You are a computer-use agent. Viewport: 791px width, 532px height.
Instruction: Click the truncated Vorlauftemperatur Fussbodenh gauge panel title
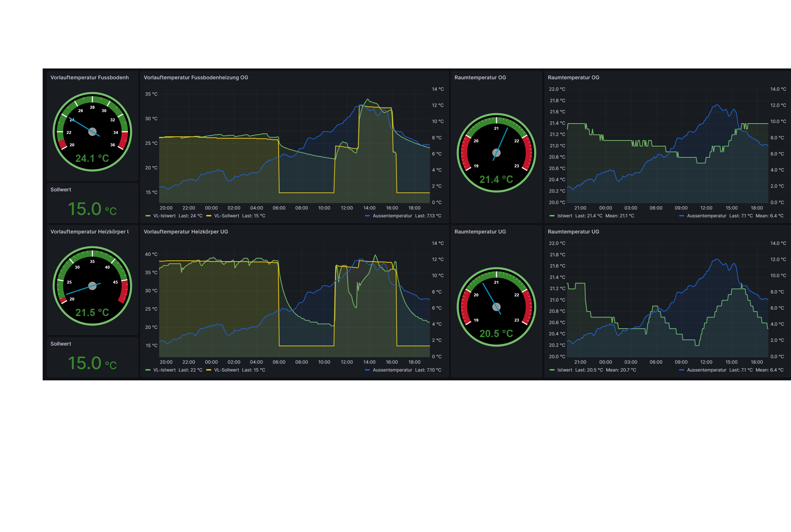[89, 77]
